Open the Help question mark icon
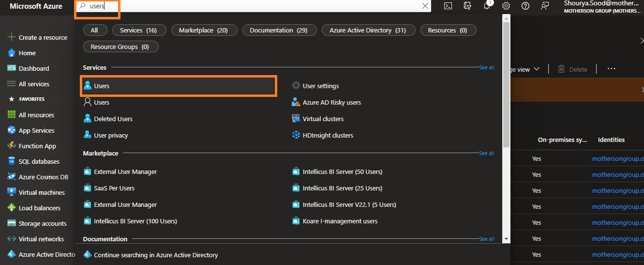Image resolution: width=644 pixels, height=265 pixels. click(525, 6)
